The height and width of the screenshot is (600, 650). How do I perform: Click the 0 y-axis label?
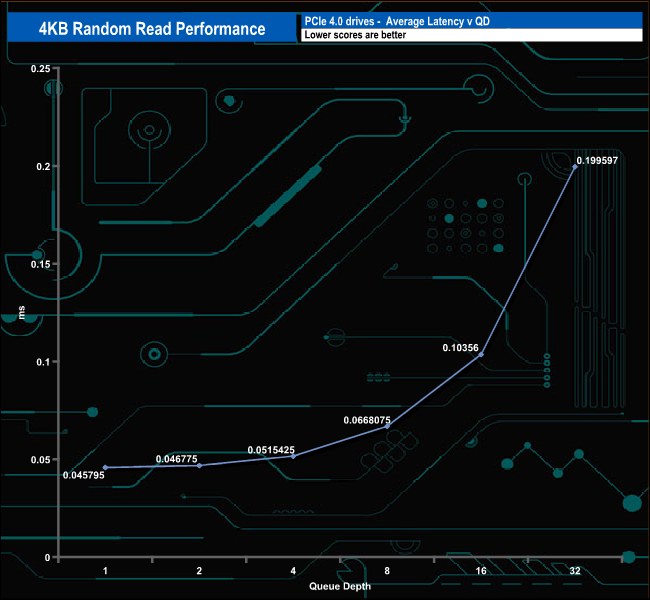pos(47,557)
